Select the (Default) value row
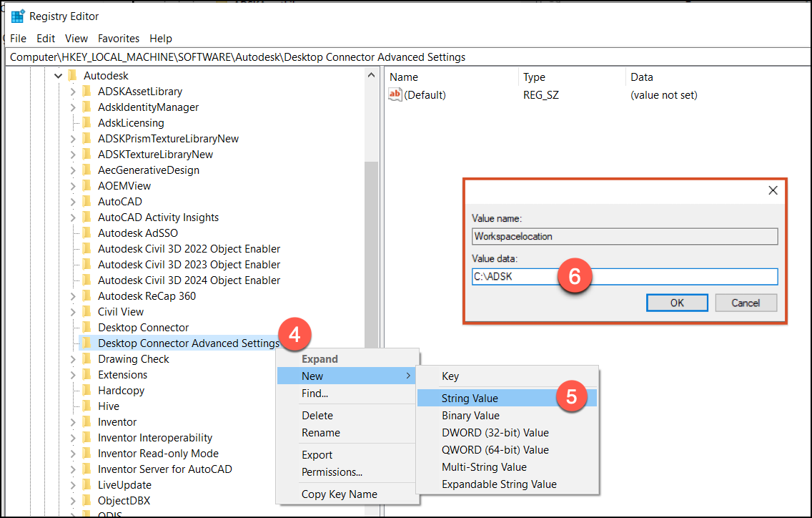The width and height of the screenshot is (812, 518). (543, 95)
